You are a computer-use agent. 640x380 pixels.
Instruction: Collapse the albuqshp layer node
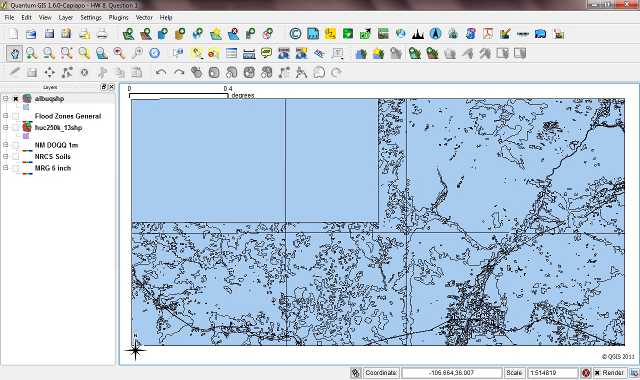(x=6, y=98)
